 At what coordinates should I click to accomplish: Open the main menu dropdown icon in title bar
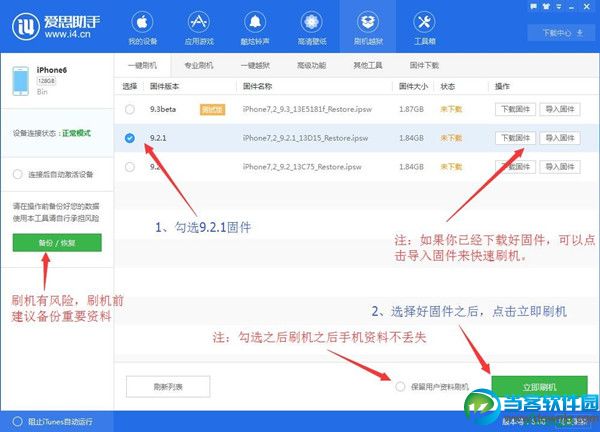pyautogui.click(x=559, y=6)
